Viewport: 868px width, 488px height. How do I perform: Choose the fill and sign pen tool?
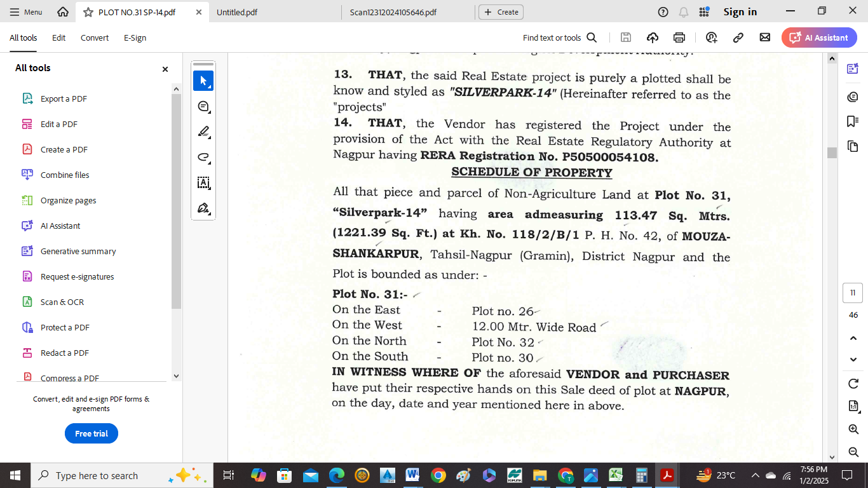pos(203,208)
